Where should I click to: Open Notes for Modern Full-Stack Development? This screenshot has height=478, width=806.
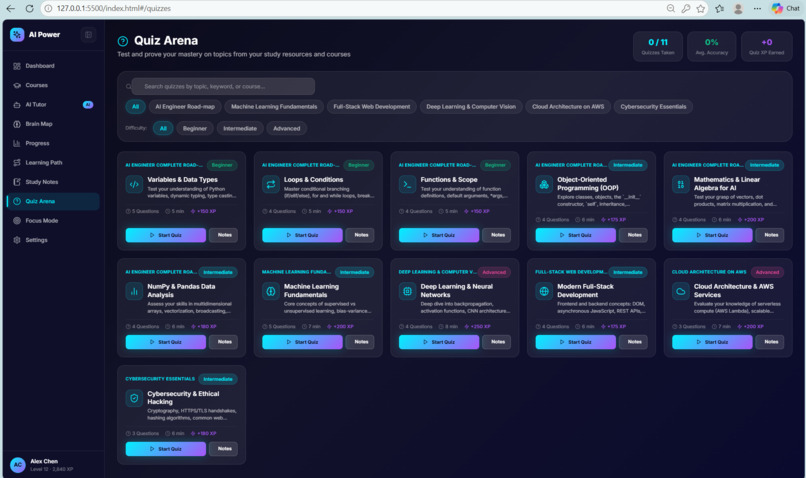[634, 342]
